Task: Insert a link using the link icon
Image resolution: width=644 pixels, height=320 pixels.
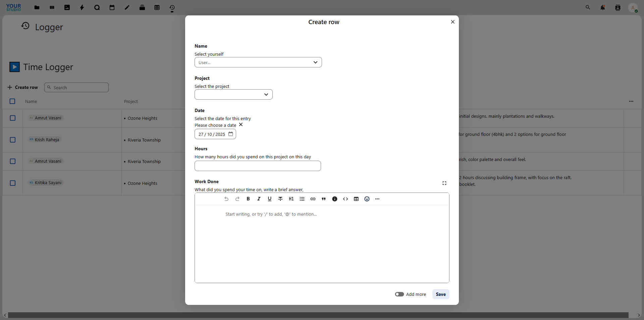Action: pos(313,199)
